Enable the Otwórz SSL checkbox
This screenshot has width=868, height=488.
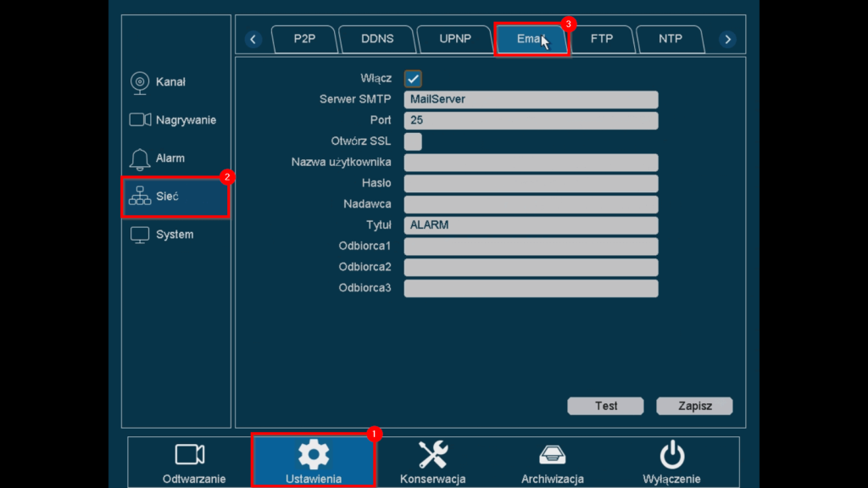(413, 141)
